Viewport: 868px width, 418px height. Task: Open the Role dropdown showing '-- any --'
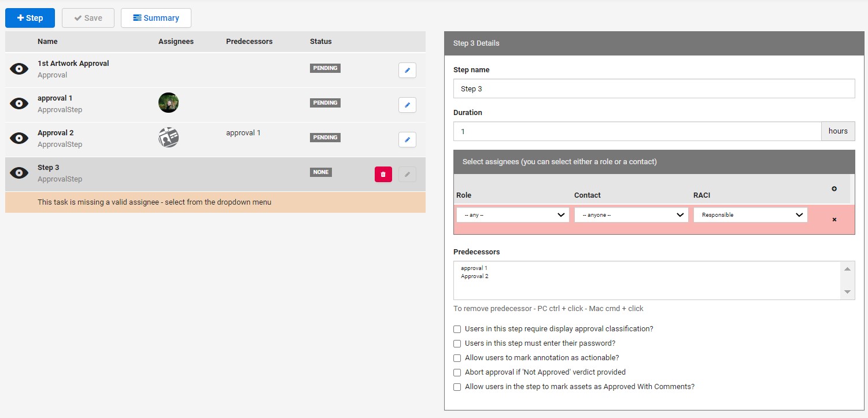point(513,215)
